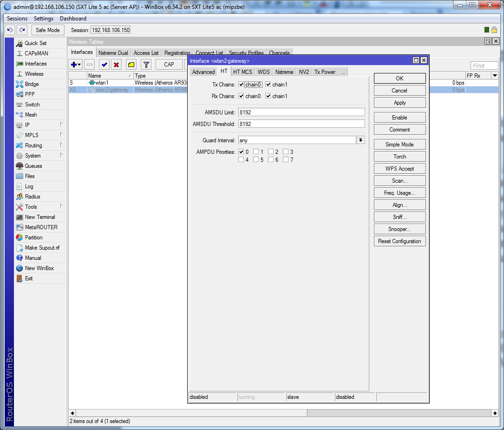Click the undo arrow icon
The height and width of the screenshot is (430, 504).
pos(10,30)
